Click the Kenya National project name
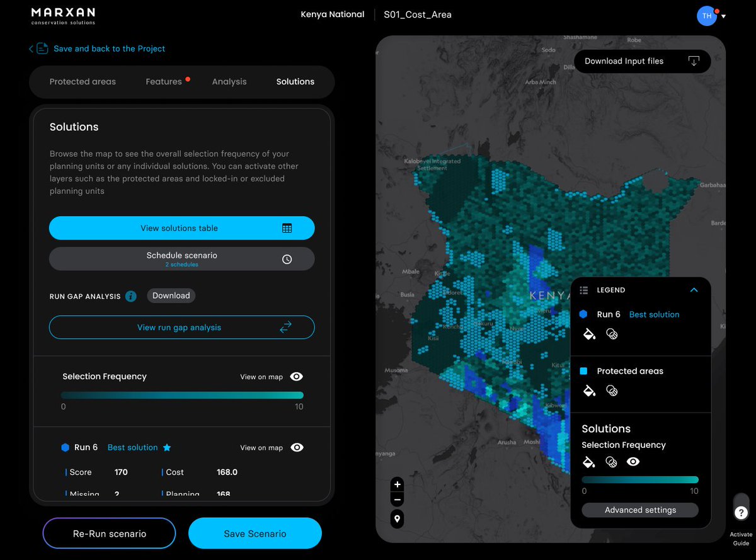 click(333, 14)
